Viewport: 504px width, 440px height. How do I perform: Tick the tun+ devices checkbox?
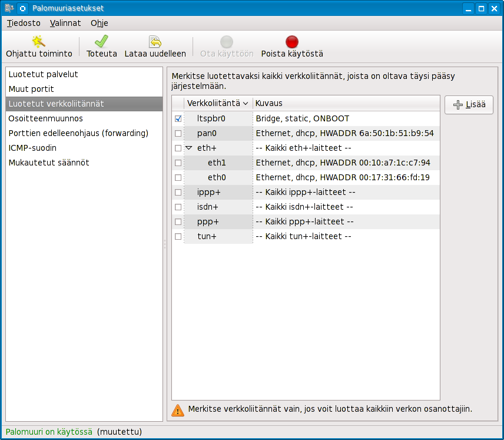[x=178, y=237]
